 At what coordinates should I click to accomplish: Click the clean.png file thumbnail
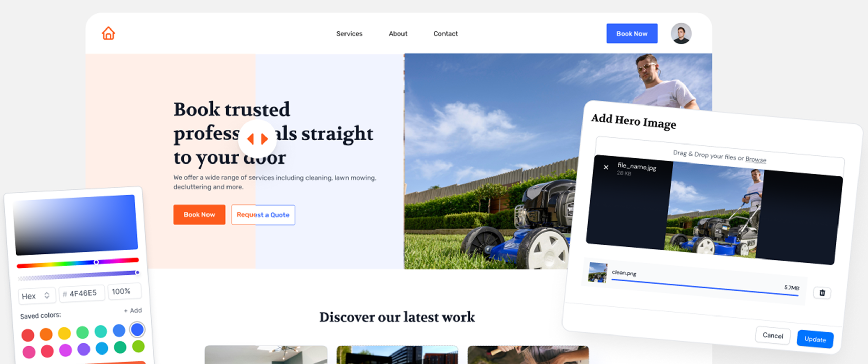point(598,272)
